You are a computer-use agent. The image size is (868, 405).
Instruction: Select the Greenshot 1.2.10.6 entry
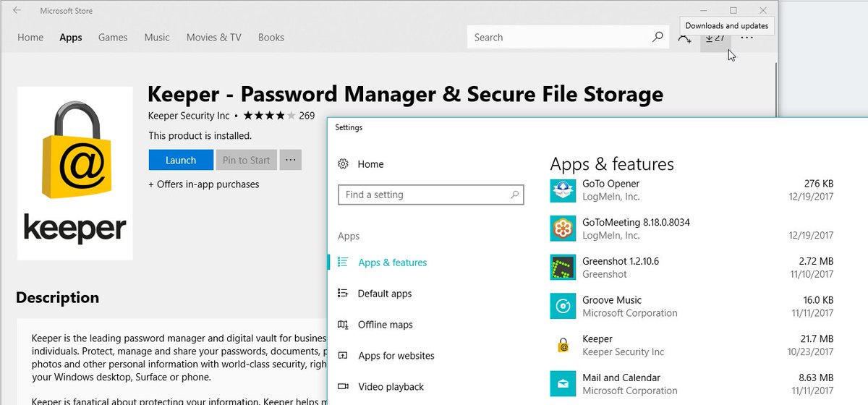click(621, 261)
